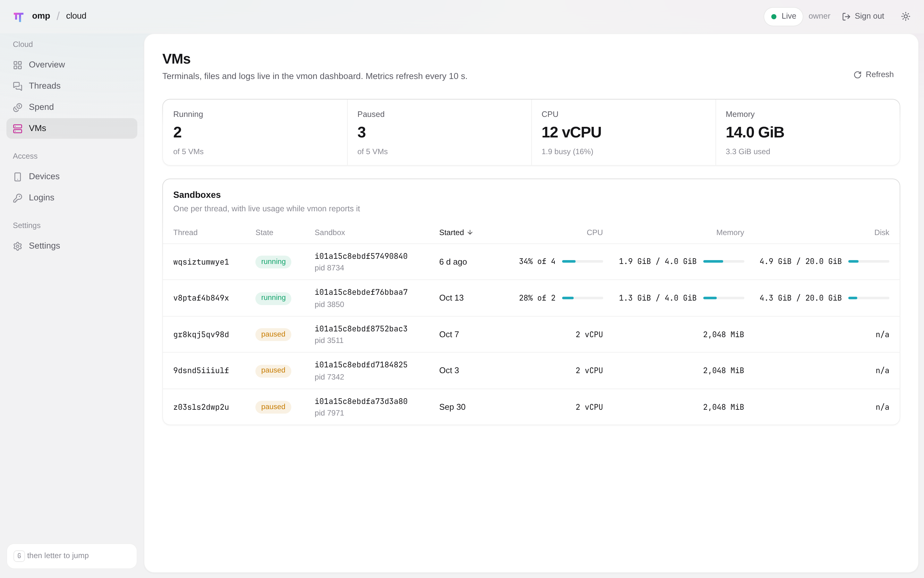Select Devices under Access
This screenshot has height=578, width=924.
(x=72, y=177)
